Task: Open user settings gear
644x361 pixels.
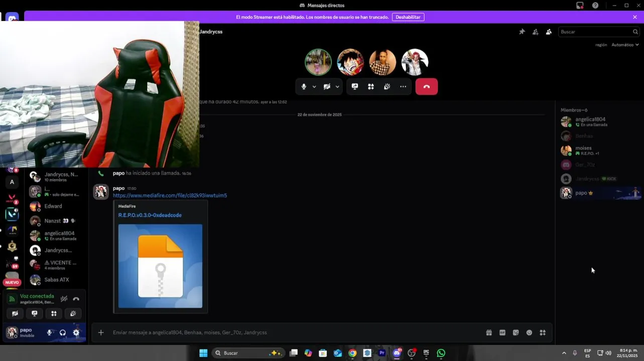Action: tap(76, 332)
